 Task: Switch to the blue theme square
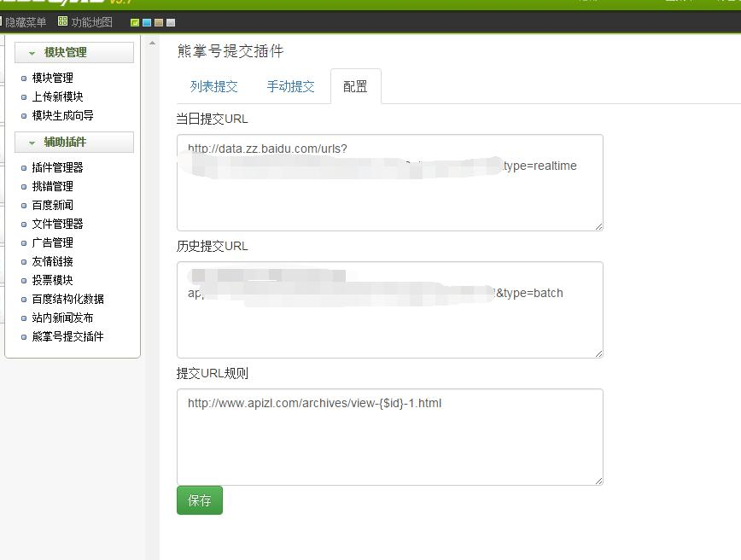coord(147,21)
